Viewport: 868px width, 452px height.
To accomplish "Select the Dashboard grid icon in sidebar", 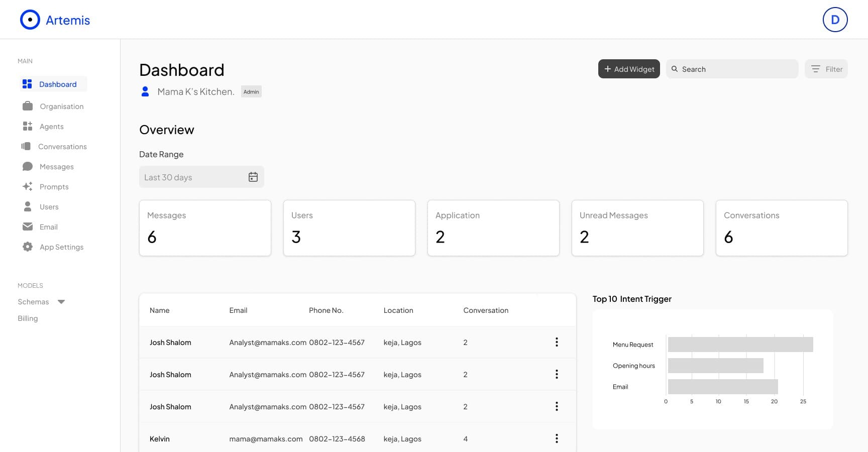I will point(27,84).
